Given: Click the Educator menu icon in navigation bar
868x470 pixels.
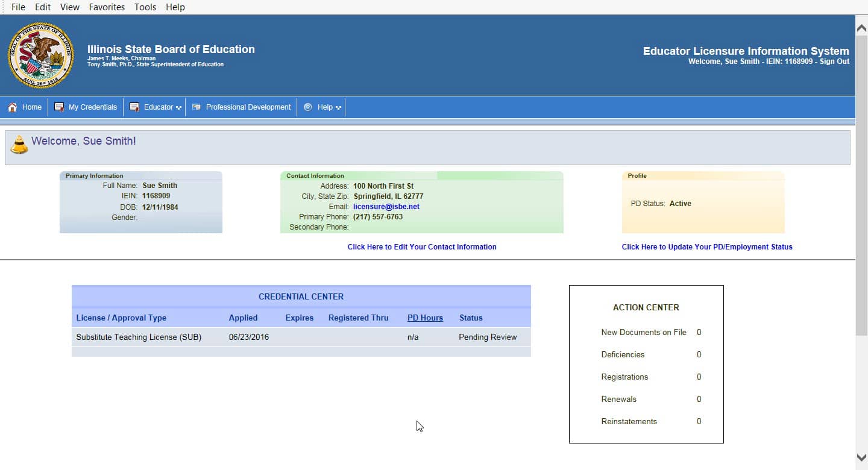Looking at the screenshot, I should pos(134,107).
